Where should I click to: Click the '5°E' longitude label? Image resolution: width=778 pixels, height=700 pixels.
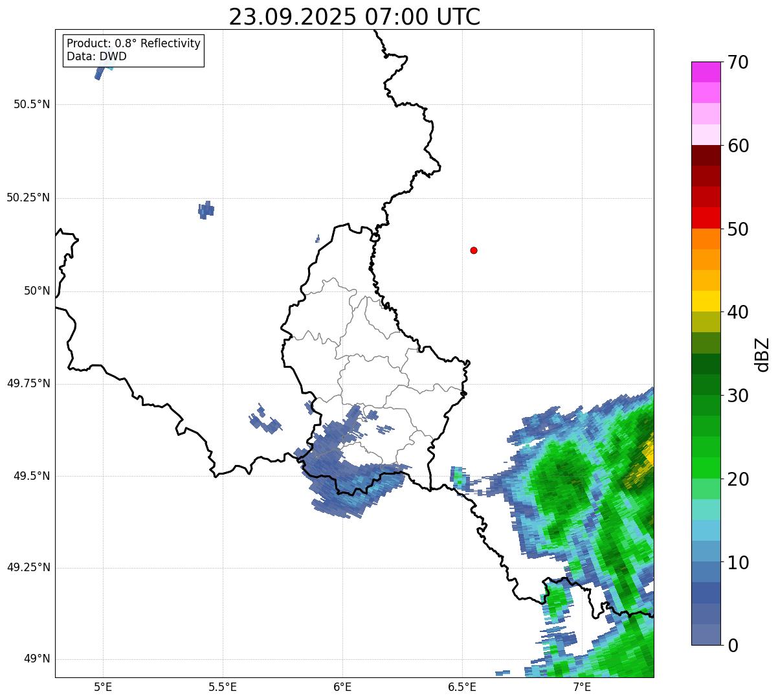(x=103, y=687)
